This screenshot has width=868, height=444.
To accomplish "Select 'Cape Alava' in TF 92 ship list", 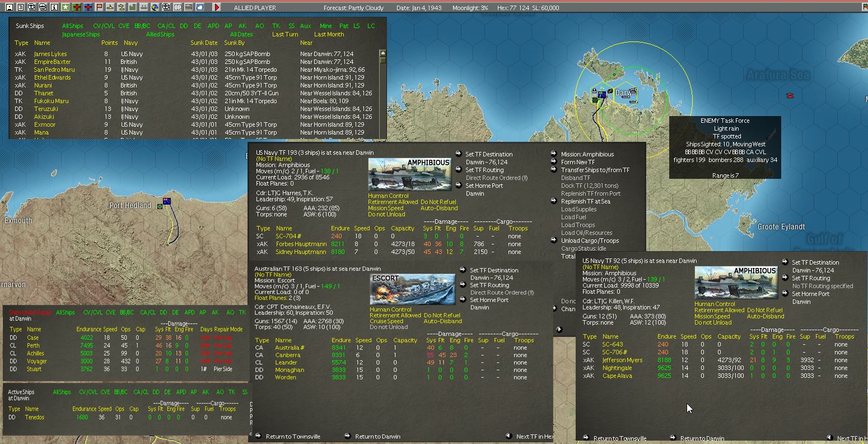I will [617, 376].
